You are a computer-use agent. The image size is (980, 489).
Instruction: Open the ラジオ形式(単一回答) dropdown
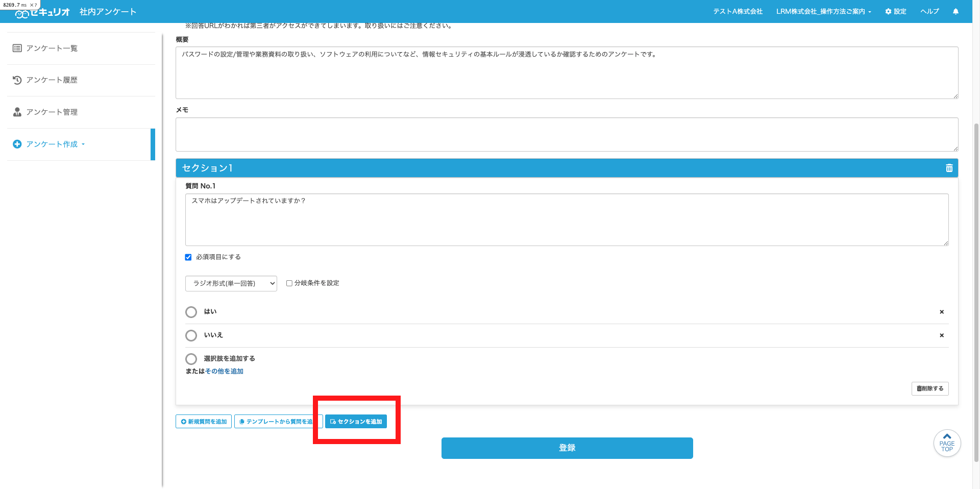click(231, 283)
